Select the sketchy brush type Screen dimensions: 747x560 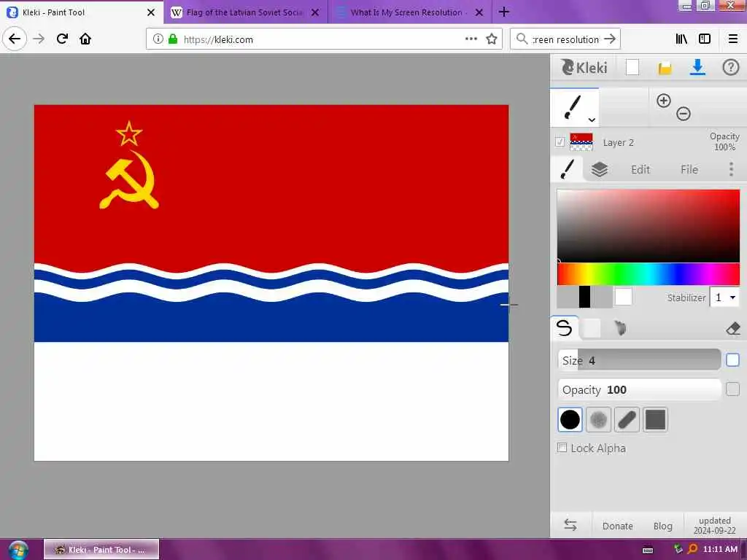pyautogui.click(x=620, y=328)
